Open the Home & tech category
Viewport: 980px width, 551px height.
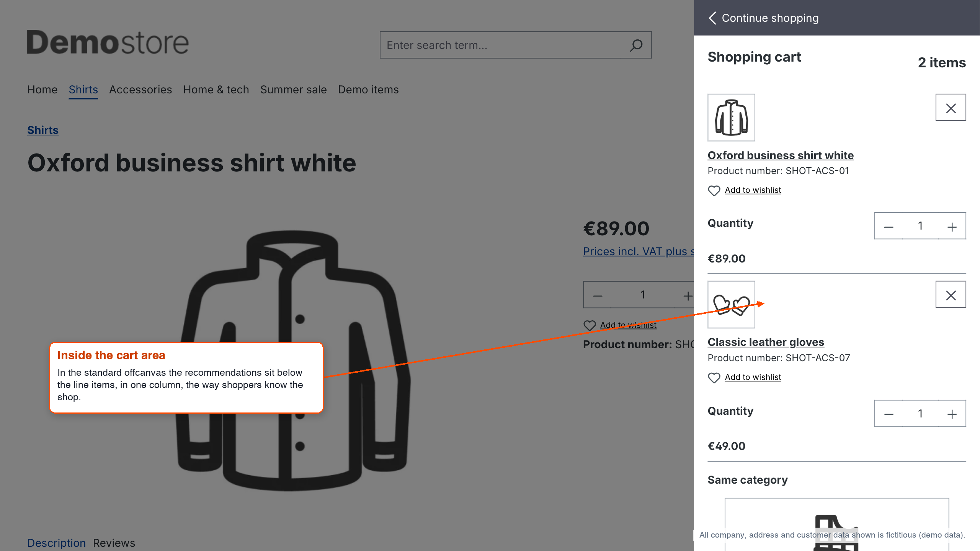216,90
